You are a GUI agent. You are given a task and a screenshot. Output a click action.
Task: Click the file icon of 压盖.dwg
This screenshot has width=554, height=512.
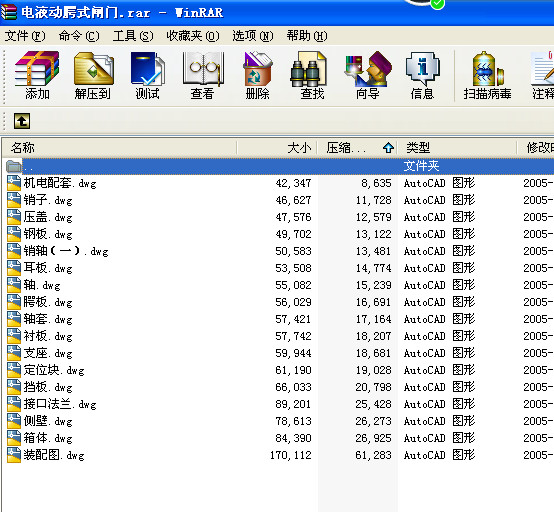pyautogui.click(x=14, y=217)
